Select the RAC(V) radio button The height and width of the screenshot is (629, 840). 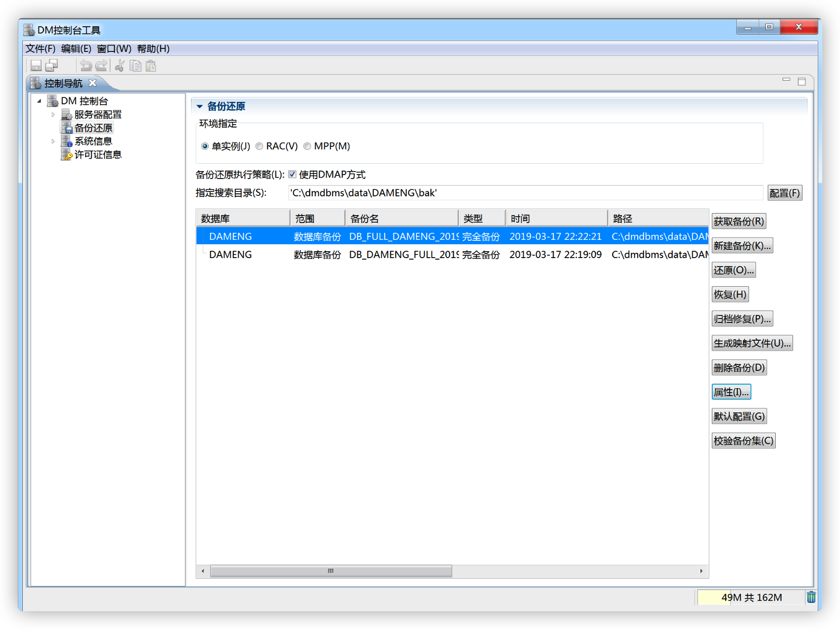(x=259, y=146)
